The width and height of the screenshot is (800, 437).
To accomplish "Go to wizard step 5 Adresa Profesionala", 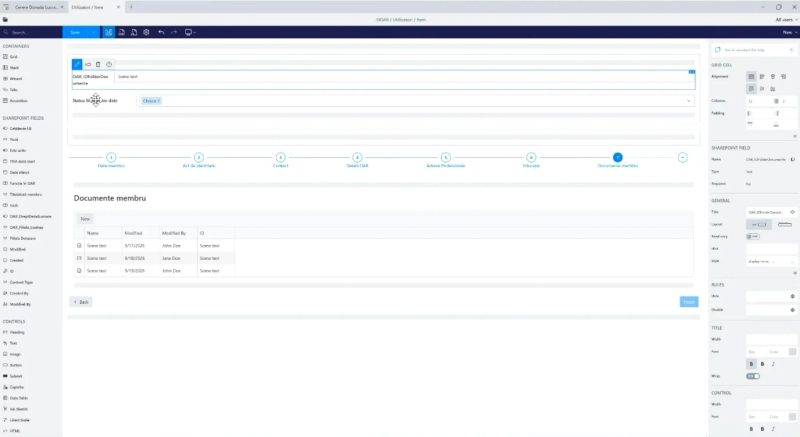I will [445, 158].
